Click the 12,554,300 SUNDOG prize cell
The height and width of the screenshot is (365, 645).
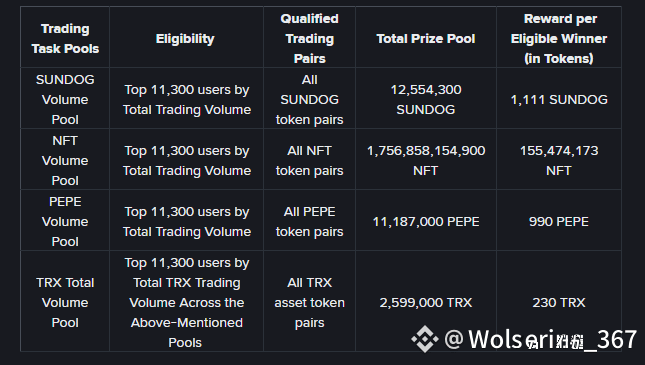pos(426,100)
